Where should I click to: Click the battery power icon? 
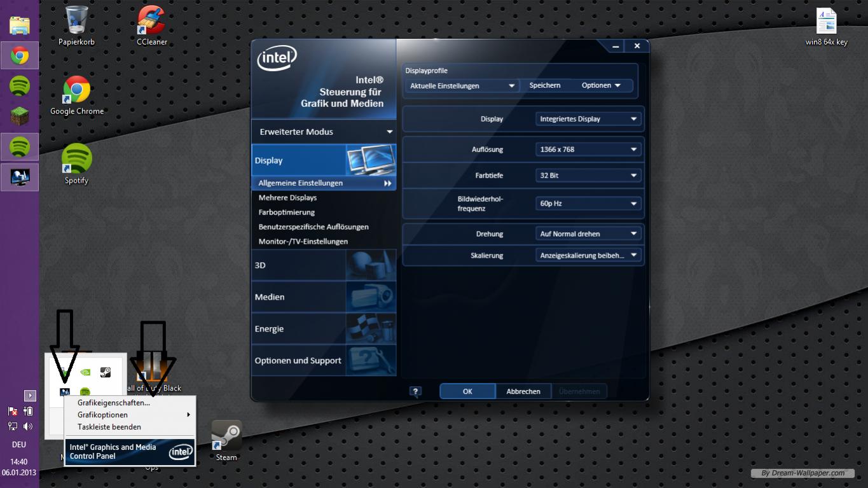28,412
